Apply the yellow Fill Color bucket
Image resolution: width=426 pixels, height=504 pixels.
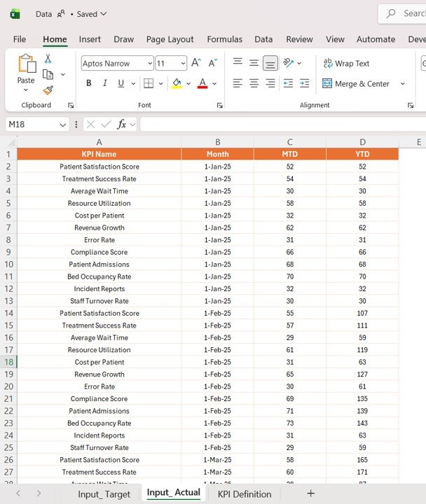click(x=177, y=83)
